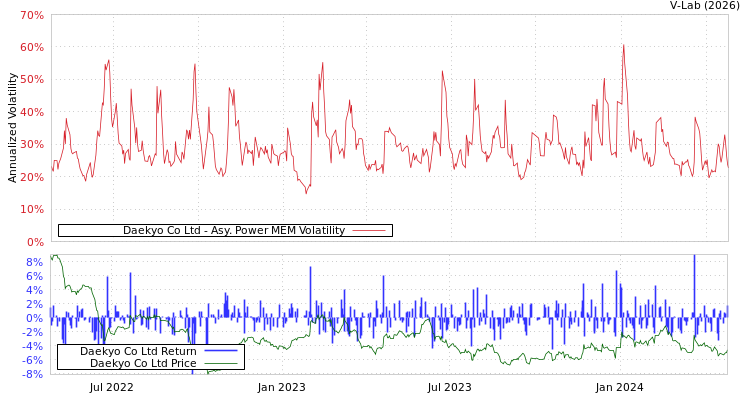Click the red line sample in volatility legend
750x400 pixels.
pyautogui.click(x=369, y=231)
